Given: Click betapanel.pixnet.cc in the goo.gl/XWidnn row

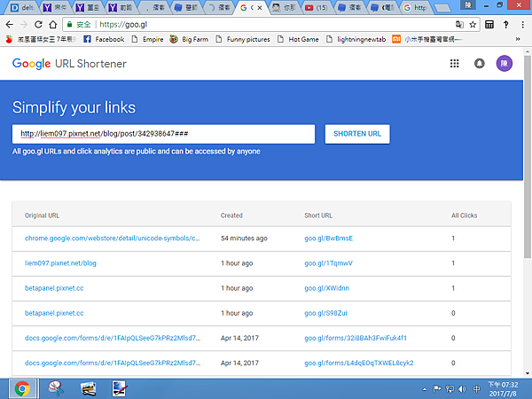Looking at the screenshot, I should [54, 288].
